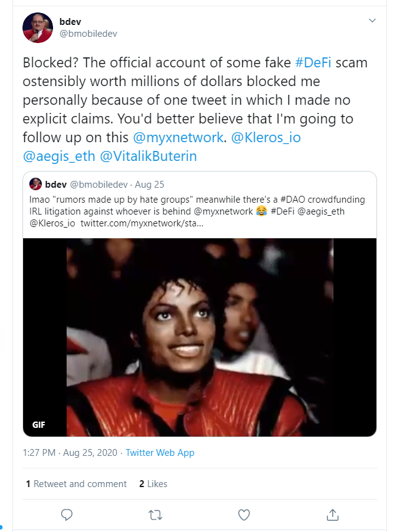This screenshot has height=532, width=397.
Task: Open the share tweet icon
Action: point(333,515)
